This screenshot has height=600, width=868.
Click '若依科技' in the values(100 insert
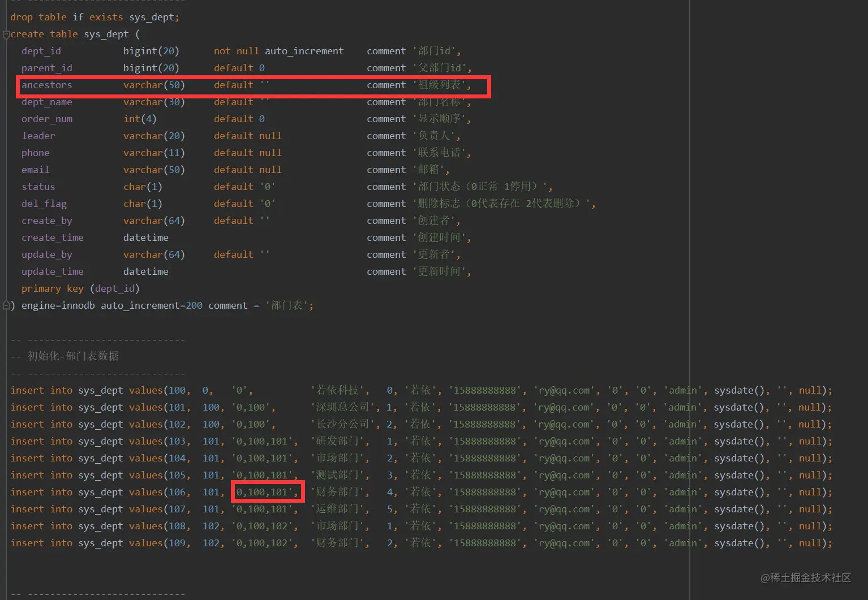click(x=337, y=390)
